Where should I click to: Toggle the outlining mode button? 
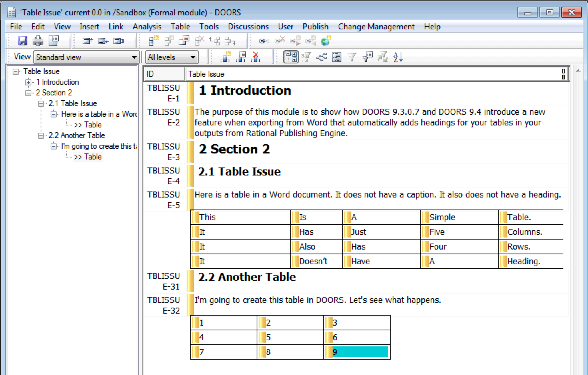[291, 57]
